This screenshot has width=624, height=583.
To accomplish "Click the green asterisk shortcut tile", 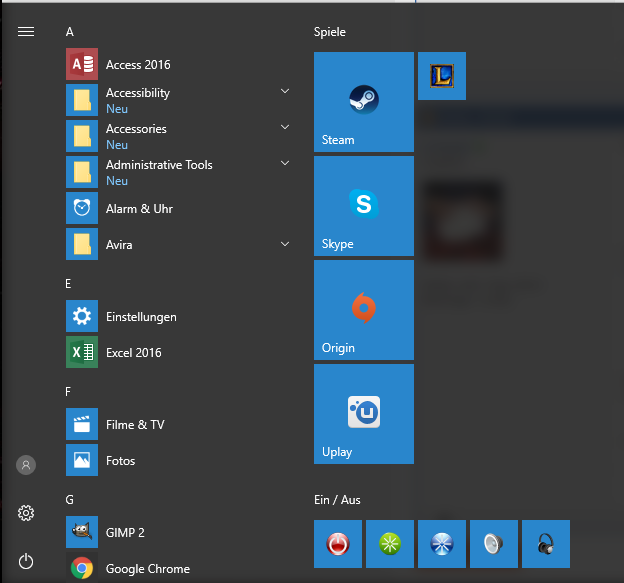I will 390,544.
